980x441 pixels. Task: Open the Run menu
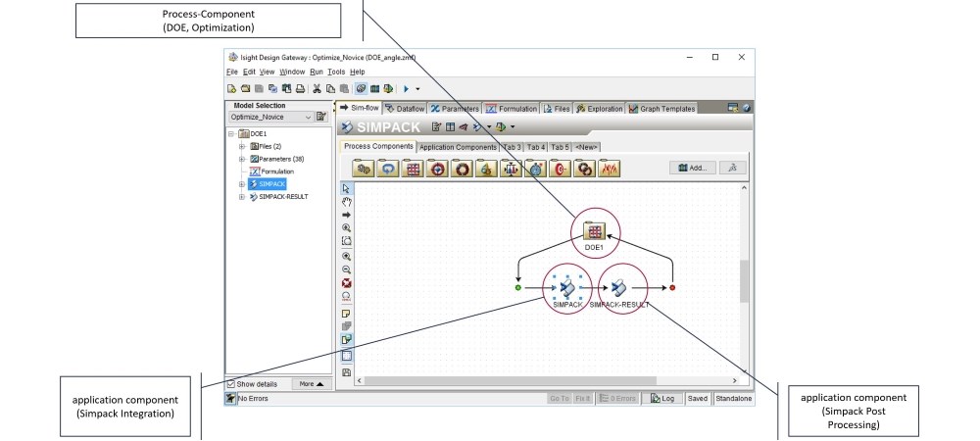(317, 72)
